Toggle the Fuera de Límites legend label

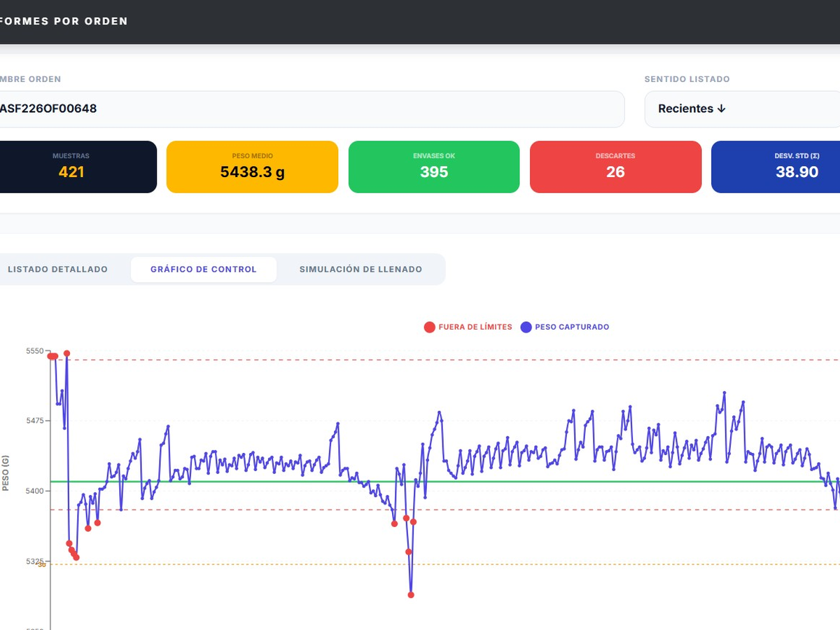475,327
